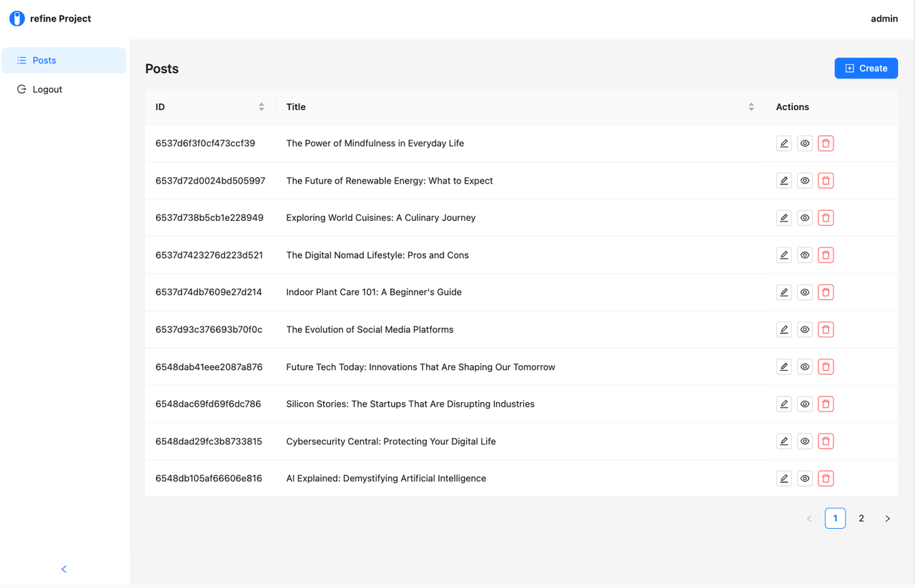Viewport: 915px width, 588px height.
Task: Sort the table by ID column
Action: 261,107
